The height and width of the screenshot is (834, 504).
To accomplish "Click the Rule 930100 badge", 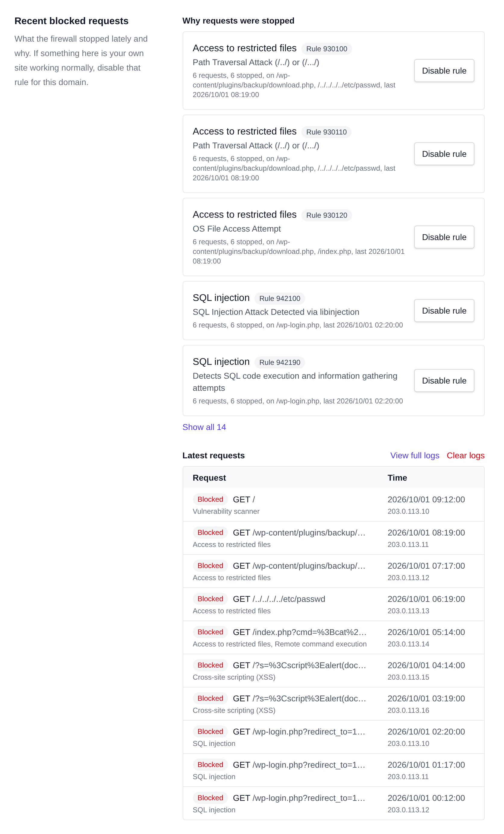I will [327, 49].
